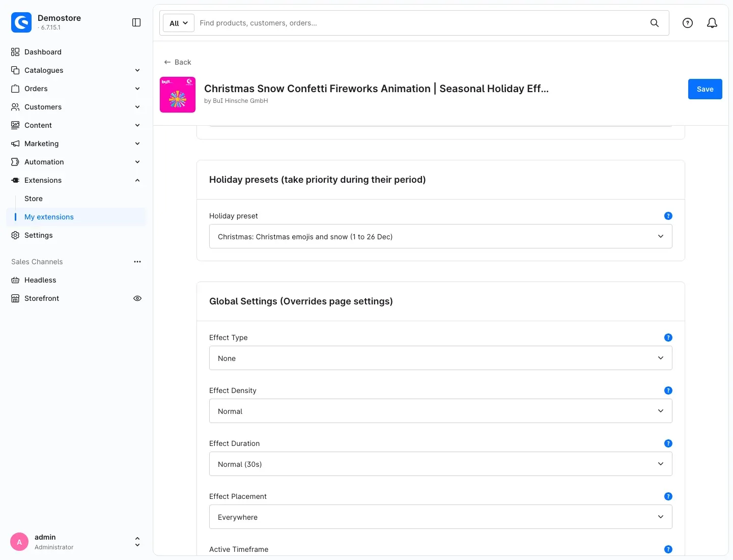Click the extension thumbnail image
Image resolution: width=733 pixels, height=560 pixels.
click(178, 95)
